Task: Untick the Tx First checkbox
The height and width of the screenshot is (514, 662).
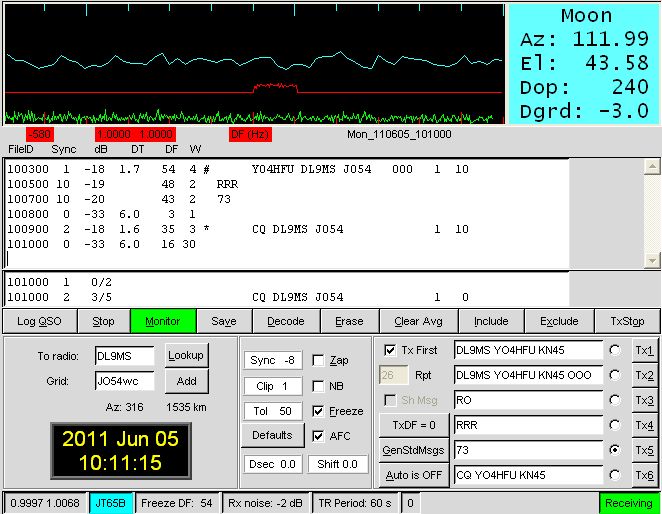Action: [390, 350]
